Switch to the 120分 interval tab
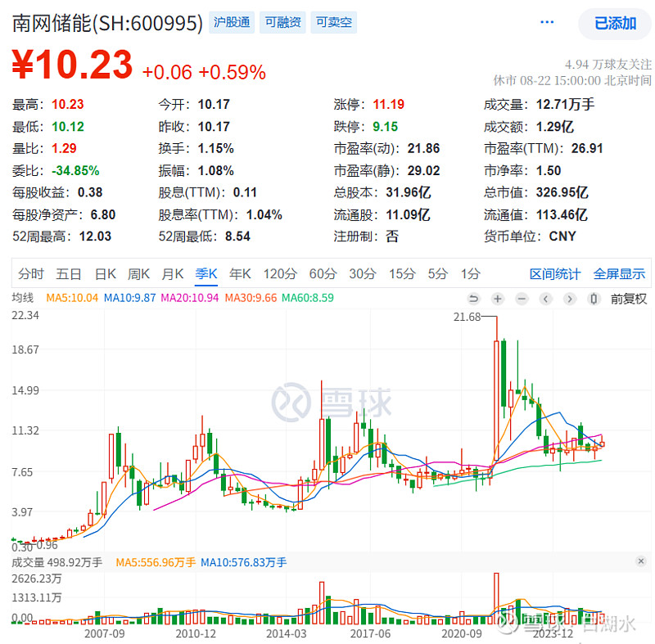Screen dimensions: 655x644 tap(280, 274)
